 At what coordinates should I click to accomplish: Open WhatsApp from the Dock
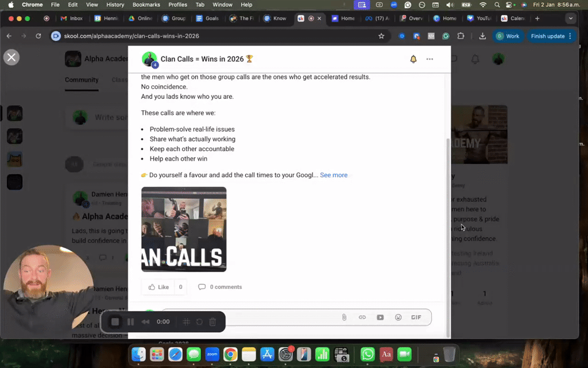[x=367, y=354]
